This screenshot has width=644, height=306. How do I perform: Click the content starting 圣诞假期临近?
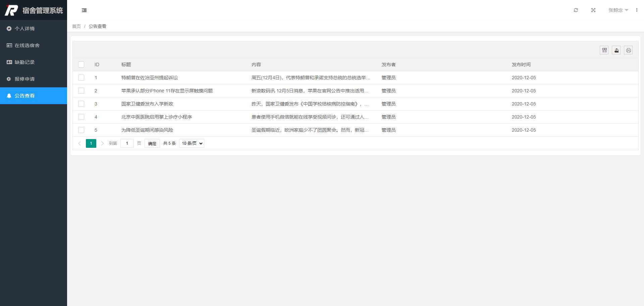[310, 130]
